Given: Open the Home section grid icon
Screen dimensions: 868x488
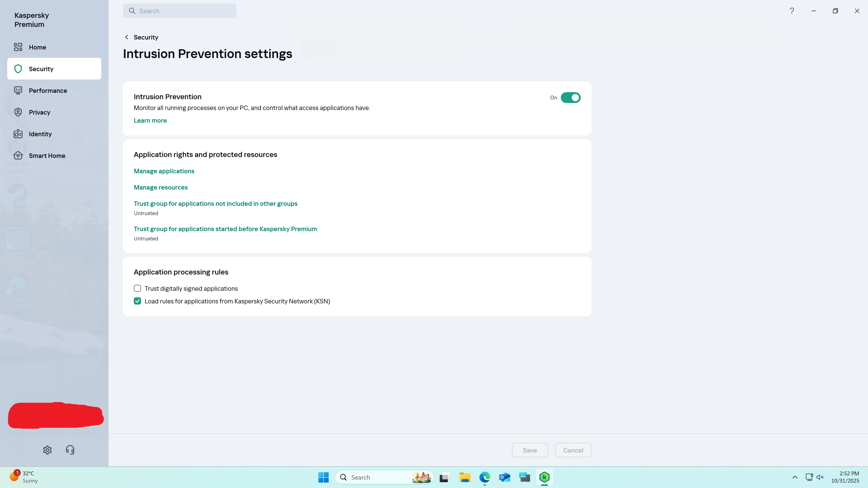Looking at the screenshot, I should click(x=18, y=47).
